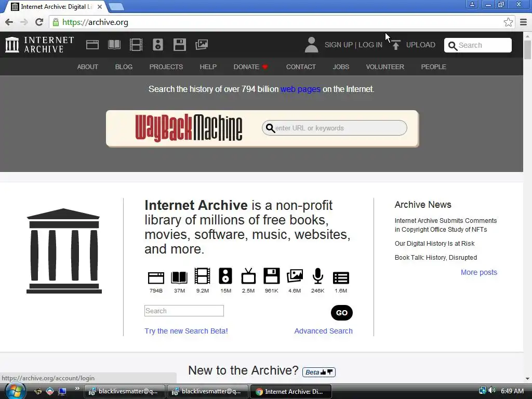This screenshot has height=399, width=532.
Task: Open 'Our Digital History Is at Risk' post
Action: pyautogui.click(x=435, y=243)
